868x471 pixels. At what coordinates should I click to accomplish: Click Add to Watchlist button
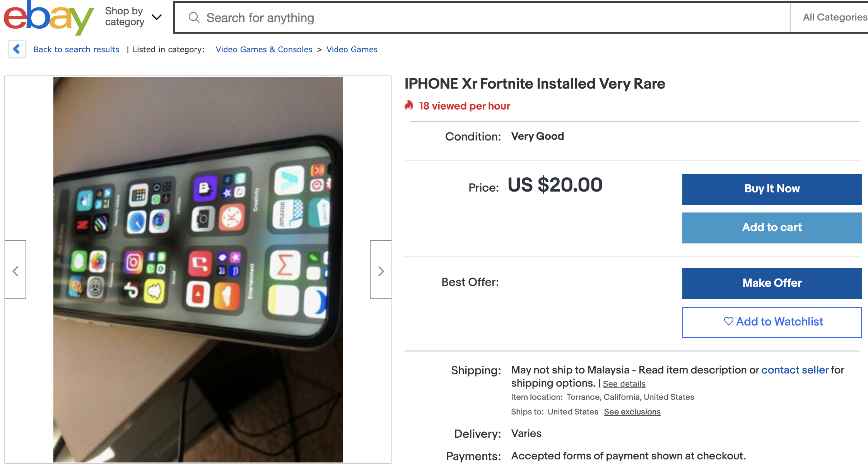772,322
